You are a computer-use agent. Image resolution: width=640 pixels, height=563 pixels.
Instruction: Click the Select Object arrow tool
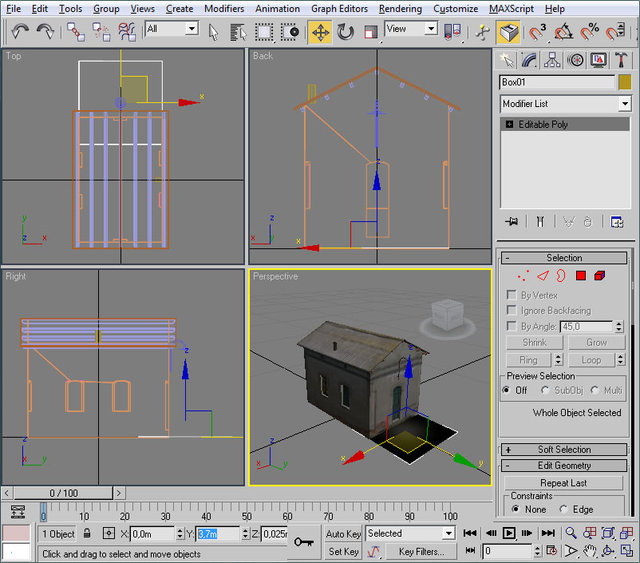[x=213, y=31]
